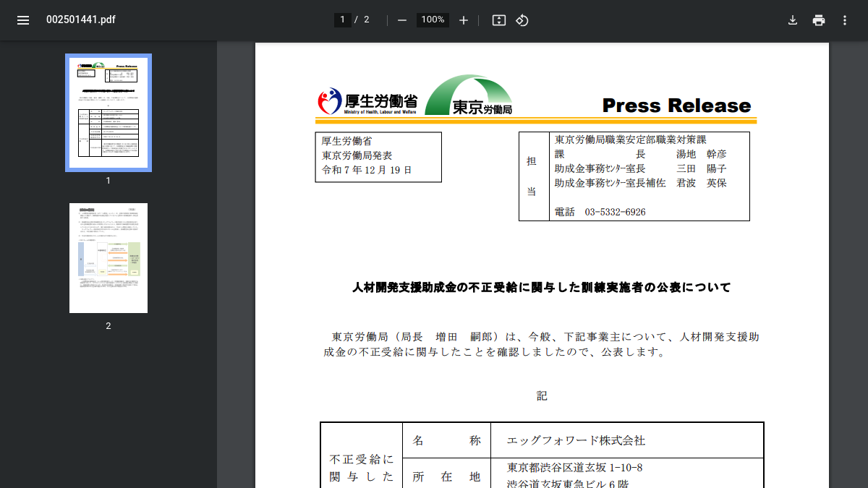Rotate the document with the rotate icon

click(x=522, y=20)
